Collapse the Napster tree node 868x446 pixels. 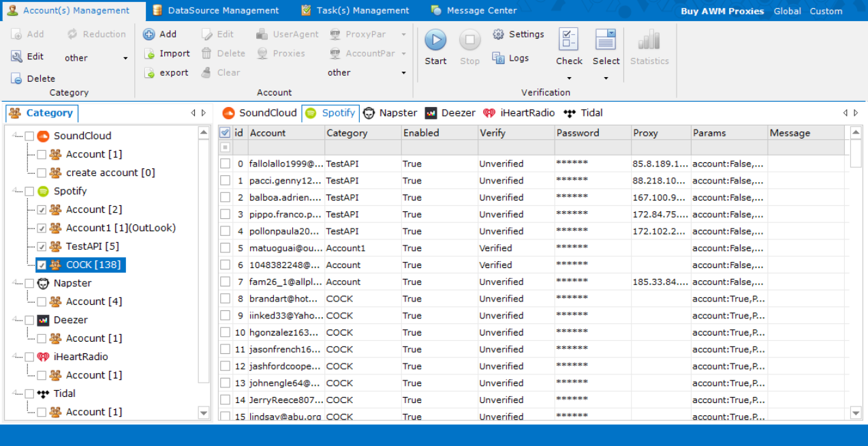click(16, 284)
